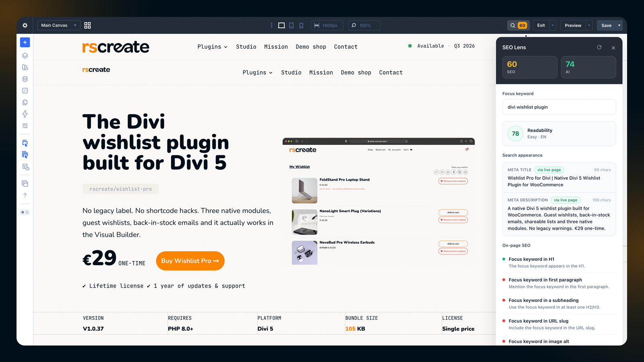Select 'Focus keyword in URL slug' check

[559, 324]
